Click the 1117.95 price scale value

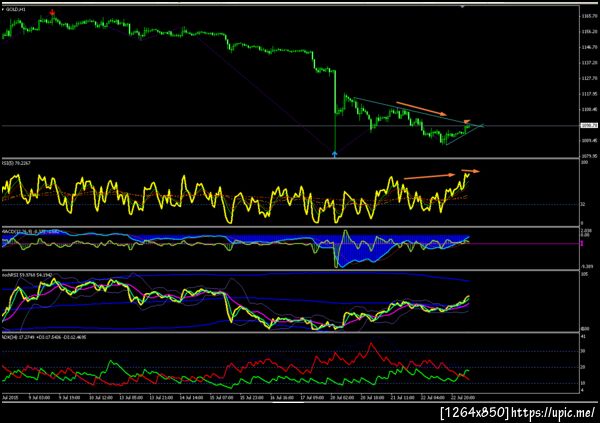click(x=589, y=94)
